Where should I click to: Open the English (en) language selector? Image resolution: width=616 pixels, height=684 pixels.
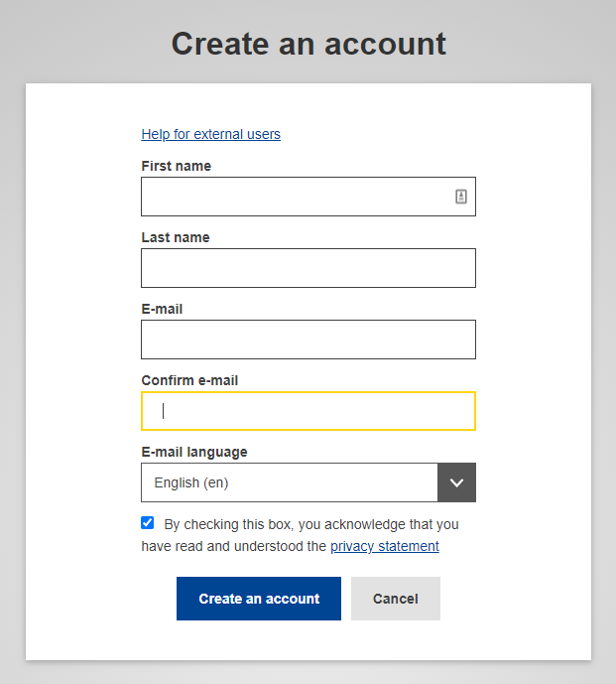coord(308,482)
